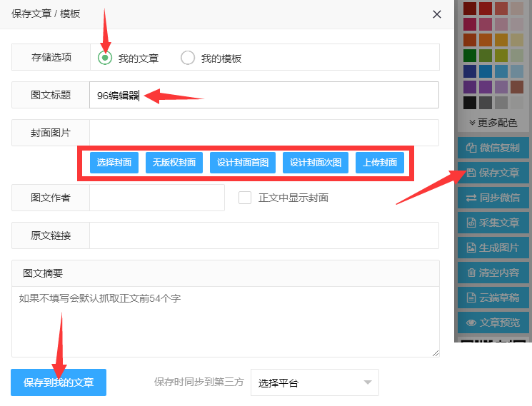The height and width of the screenshot is (406, 532).
Task: Click the 采集文章 document icon
Action: coord(471,223)
